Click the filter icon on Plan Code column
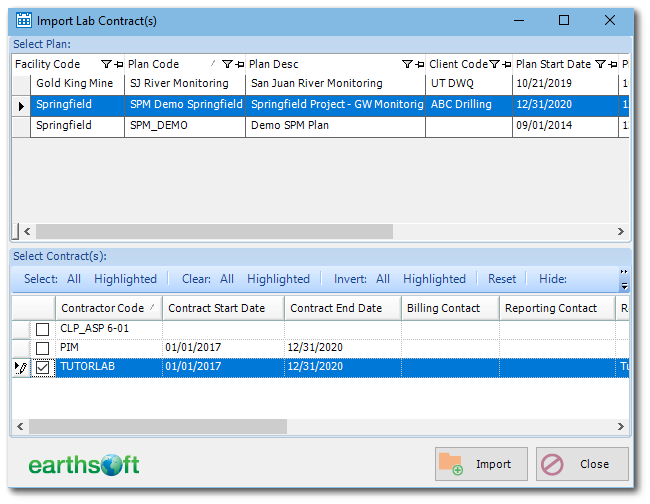 pyautogui.click(x=227, y=64)
